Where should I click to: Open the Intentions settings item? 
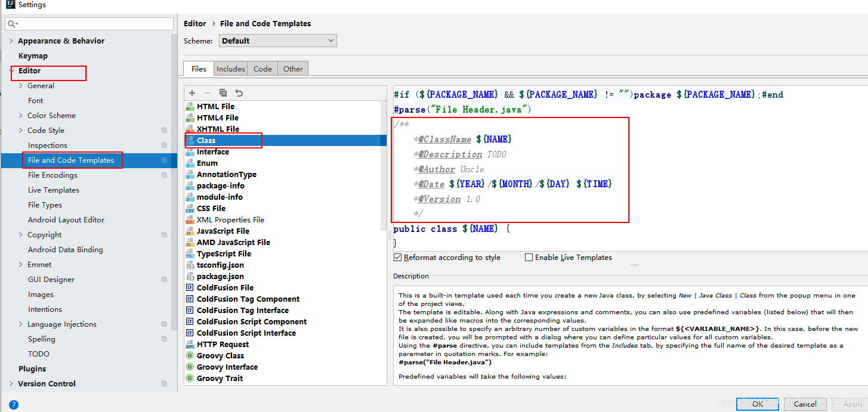pyautogui.click(x=45, y=309)
